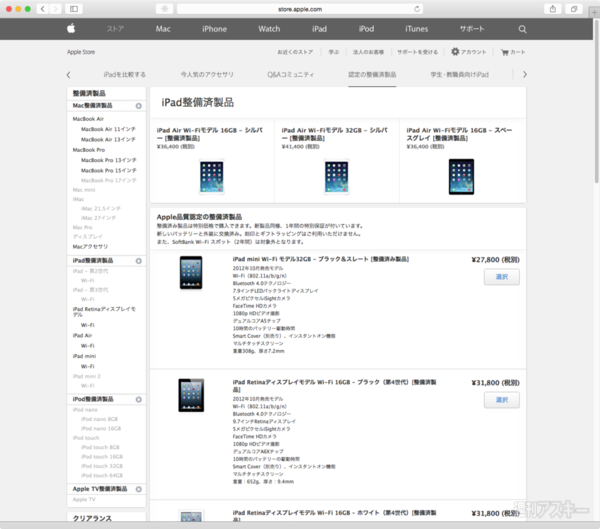Open the Mac nav menu item

click(163, 29)
